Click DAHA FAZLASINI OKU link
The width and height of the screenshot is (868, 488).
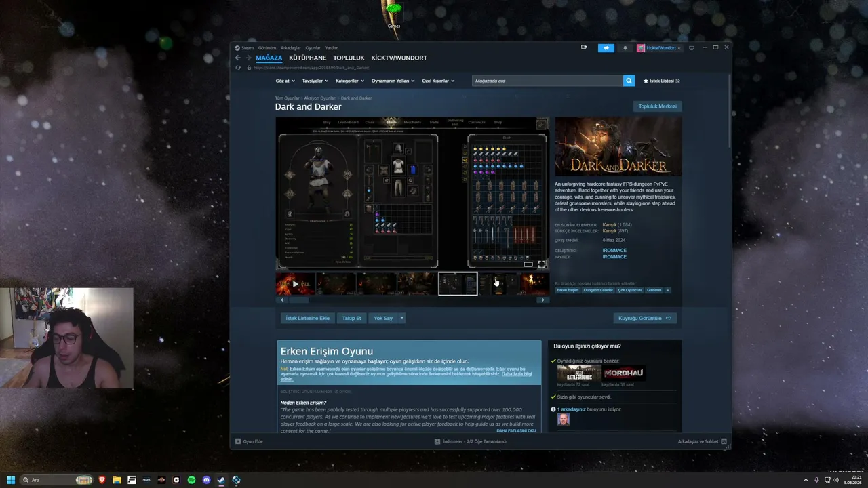tap(516, 431)
